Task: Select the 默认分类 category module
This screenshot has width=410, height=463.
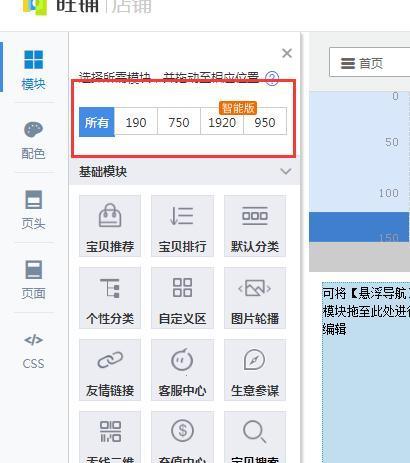Action: [x=255, y=226]
